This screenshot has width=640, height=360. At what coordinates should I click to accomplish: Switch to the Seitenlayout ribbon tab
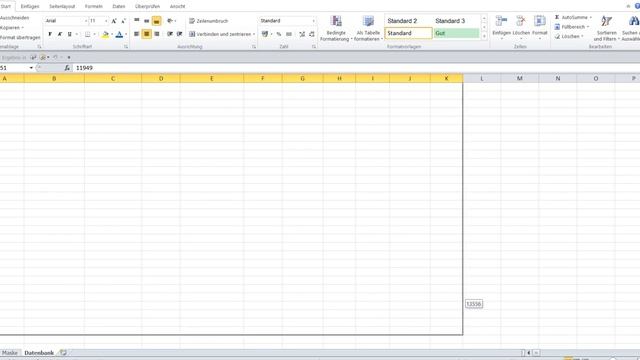[62, 7]
